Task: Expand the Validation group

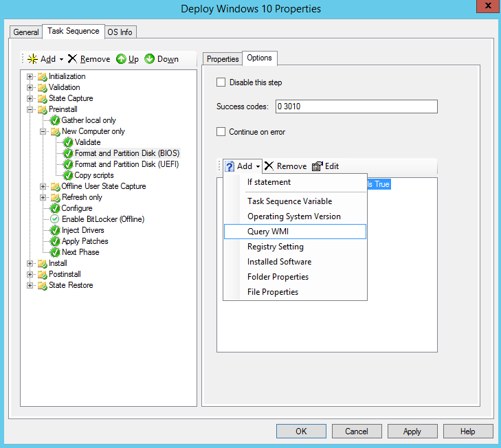Action: click(30, 87)
